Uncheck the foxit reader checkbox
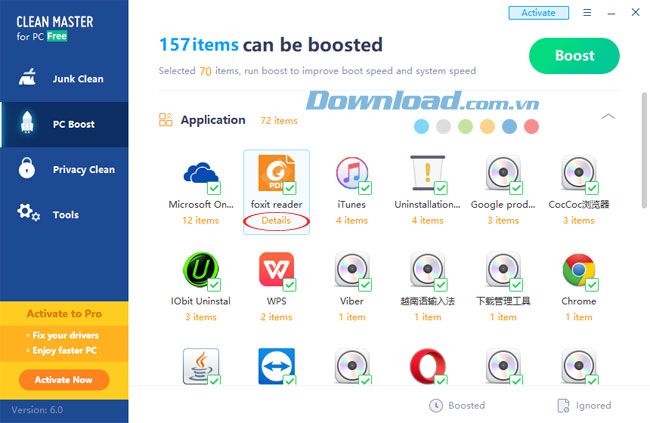The width and height of the screenshot is (650, 423). tap(289, 188)
